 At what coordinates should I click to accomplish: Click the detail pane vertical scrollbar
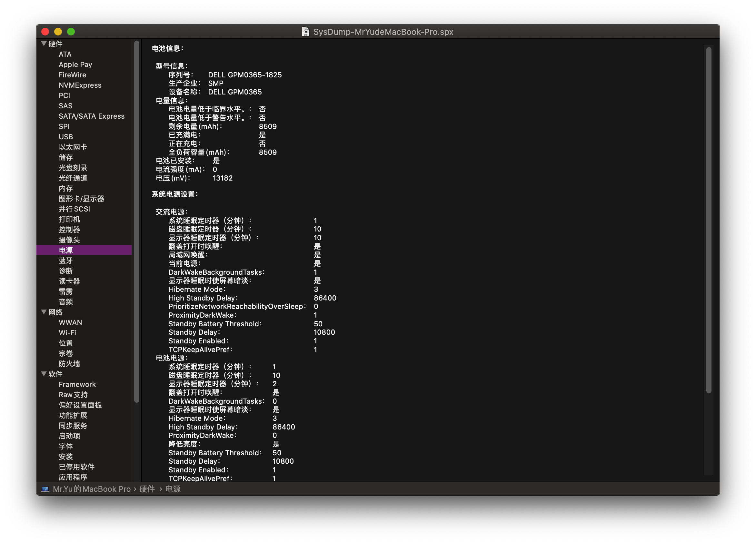tap(709, 220)
